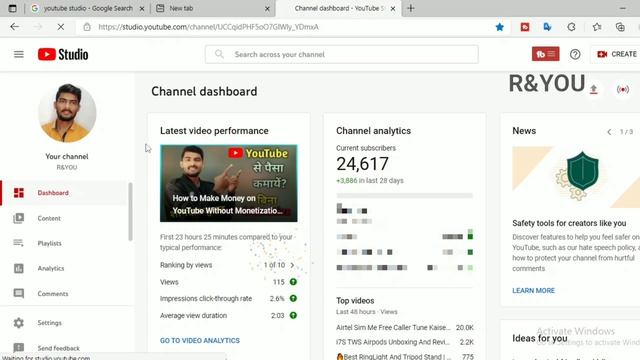Open the browser collections icon
The width and height of the screenshot is (640, 360).
tap(620, 27)
